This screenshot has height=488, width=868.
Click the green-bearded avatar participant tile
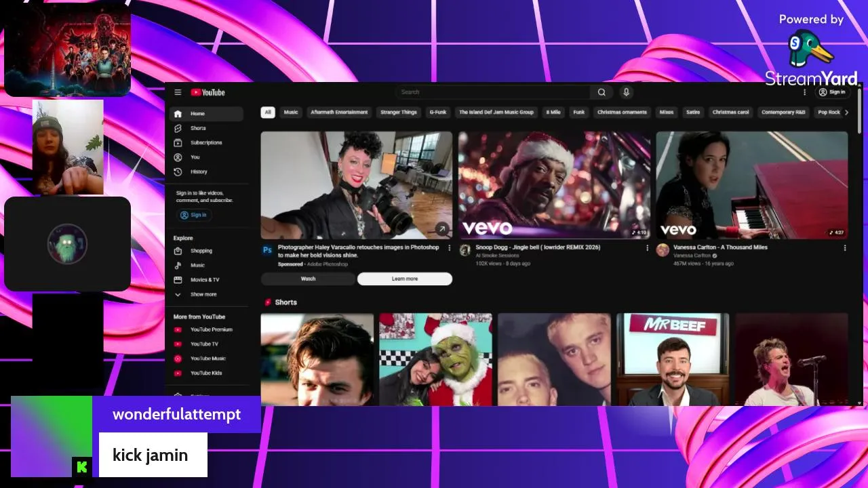(67, 244)
